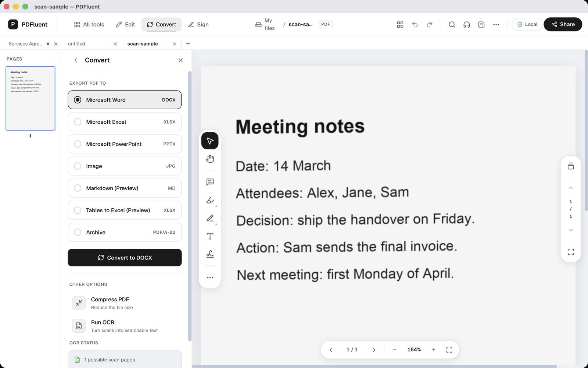Image resolution: width=588 pixels, height=368 pixels.
Task: Switch to the Edit mode
Action: click(125, 24)
